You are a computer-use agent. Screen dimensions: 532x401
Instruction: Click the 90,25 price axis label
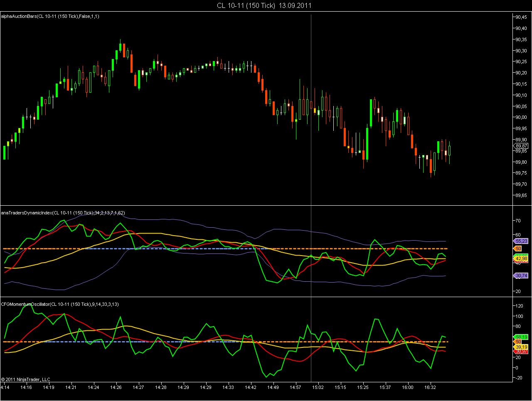[x=521, y=62]
